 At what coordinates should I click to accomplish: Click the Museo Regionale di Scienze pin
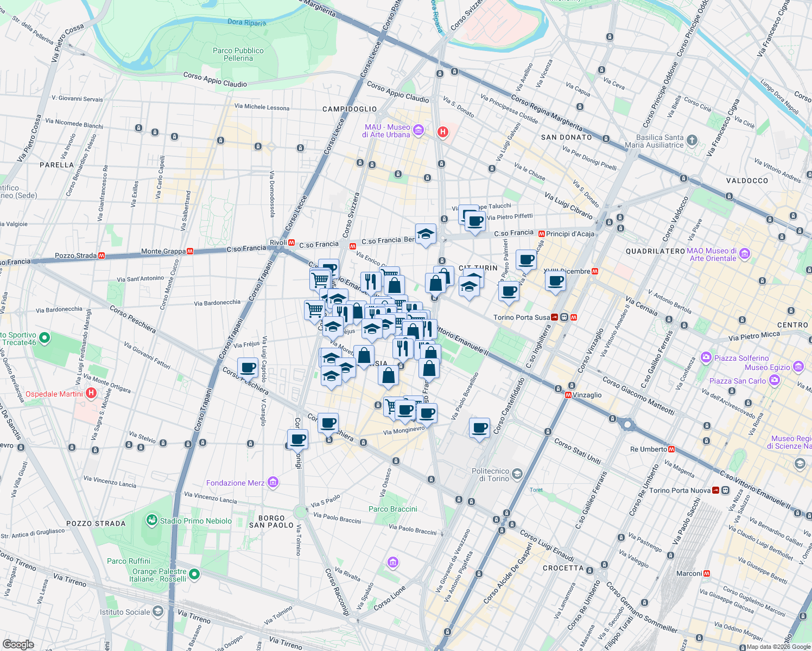coord(800,463)
